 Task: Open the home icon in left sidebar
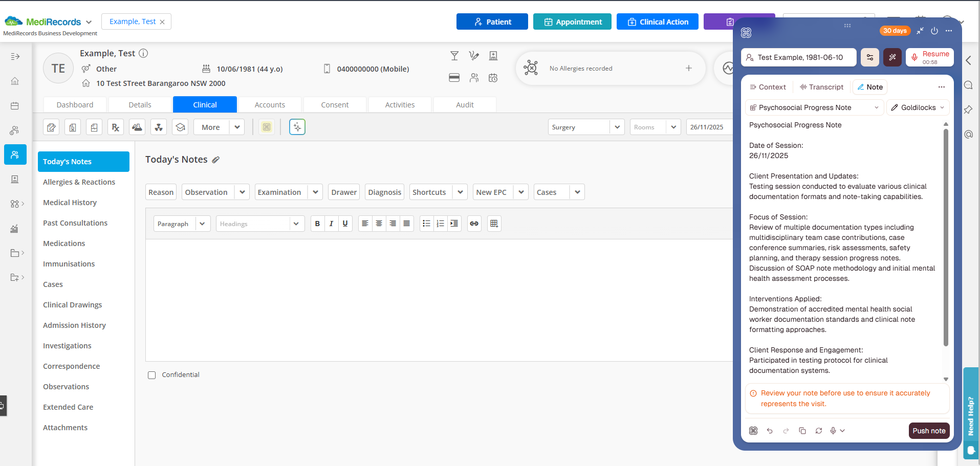pyautogui.click(x=15, y=81)
